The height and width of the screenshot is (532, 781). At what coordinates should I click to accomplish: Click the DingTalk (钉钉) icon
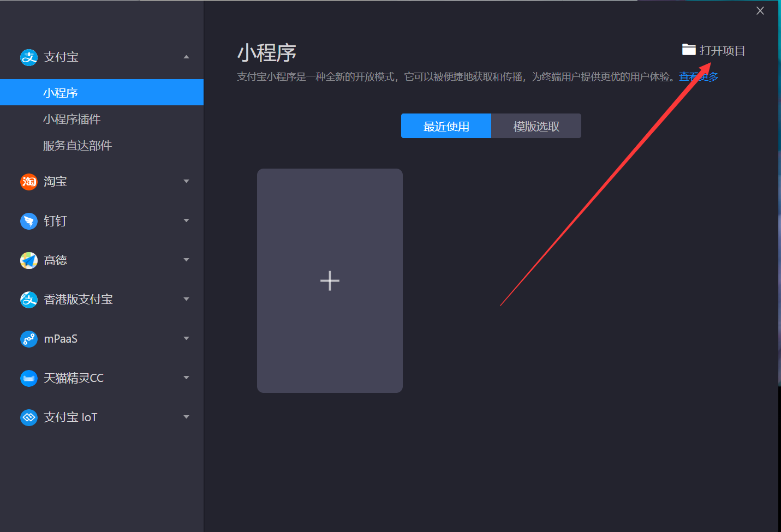click(x=29, y=221)
